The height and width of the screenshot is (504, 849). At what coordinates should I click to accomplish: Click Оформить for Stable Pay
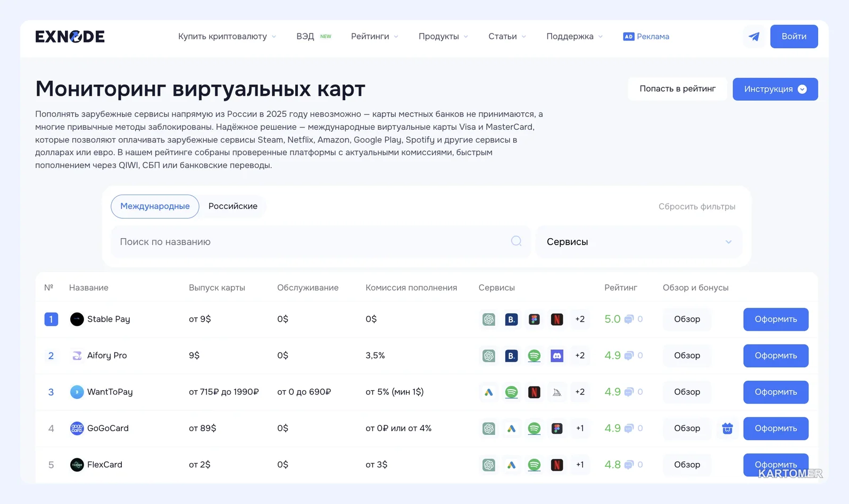click(x=776, y=319)
